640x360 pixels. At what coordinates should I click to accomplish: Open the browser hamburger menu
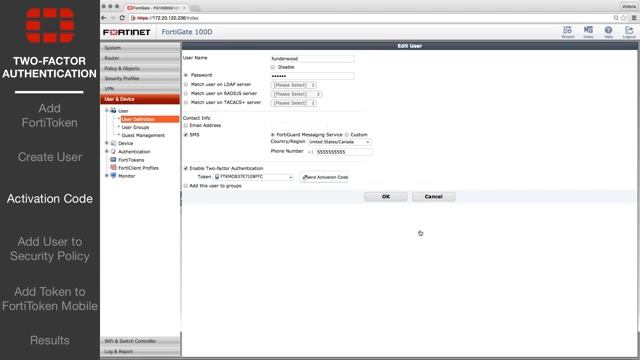pos(634,18)
